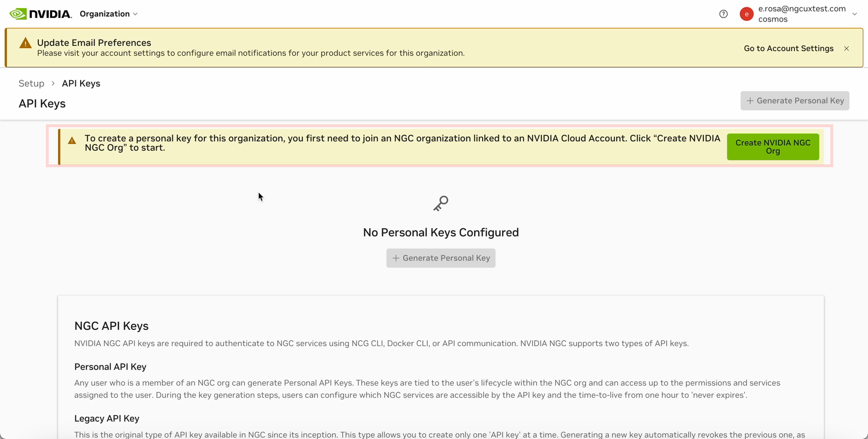Click the personal key warning triangle icon

pos(72,141)
